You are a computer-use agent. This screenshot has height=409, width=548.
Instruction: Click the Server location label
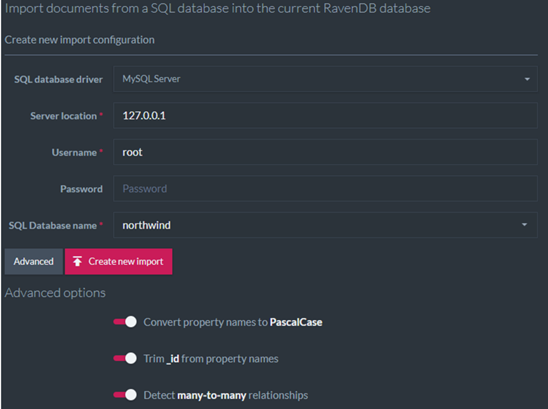[x=63, y=116]
